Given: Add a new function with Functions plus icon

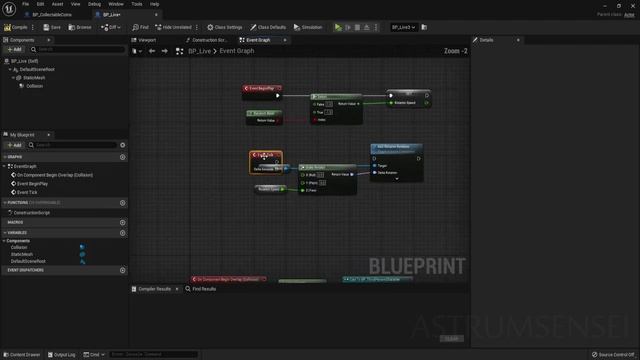Looking at the screenshot, I should [x=122, y=203].
